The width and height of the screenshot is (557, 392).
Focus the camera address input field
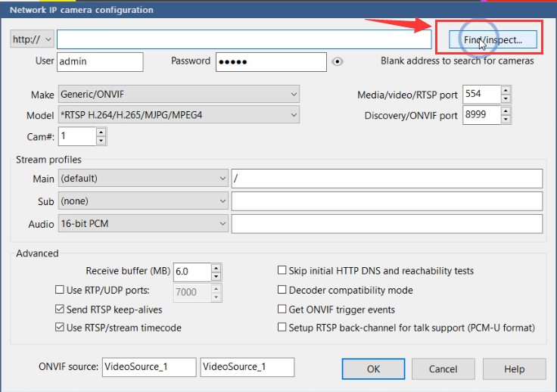[x=244, y=39]
